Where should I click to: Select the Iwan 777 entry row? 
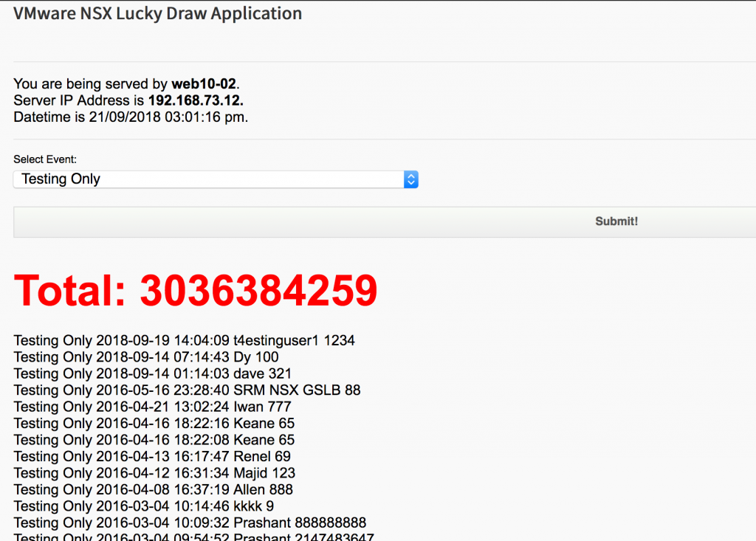(152, 407)
